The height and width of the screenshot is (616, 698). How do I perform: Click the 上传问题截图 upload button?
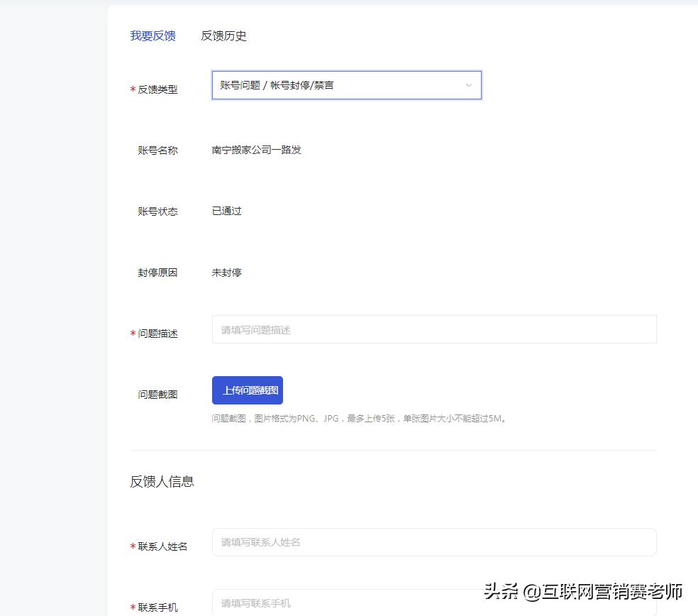click(x=247, y=390)
